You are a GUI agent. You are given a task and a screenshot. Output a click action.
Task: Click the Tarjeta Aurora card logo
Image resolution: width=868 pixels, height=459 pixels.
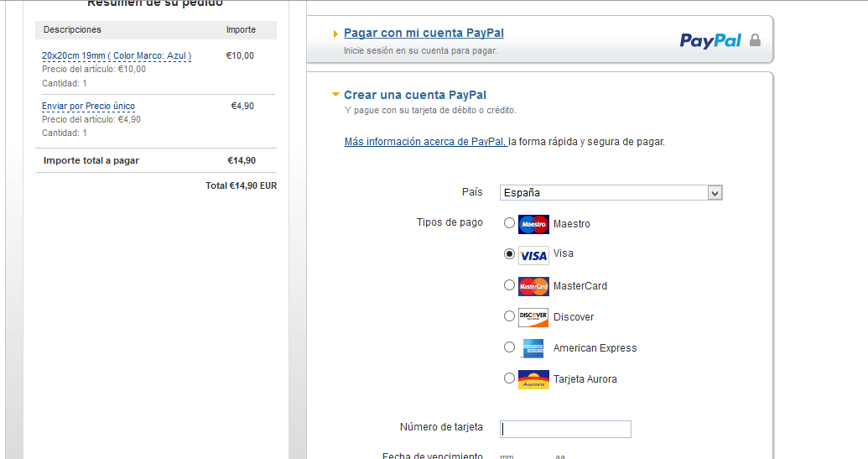coord(533,379)
